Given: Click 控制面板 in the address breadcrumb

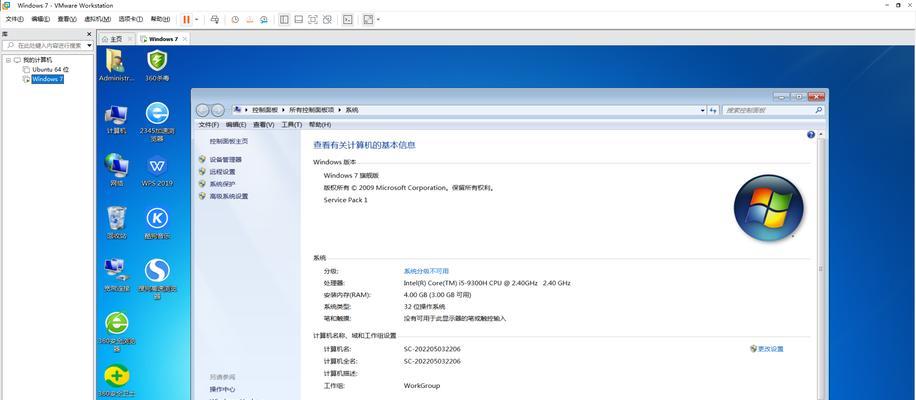Looking at the screenshot, I should (265, 110).
